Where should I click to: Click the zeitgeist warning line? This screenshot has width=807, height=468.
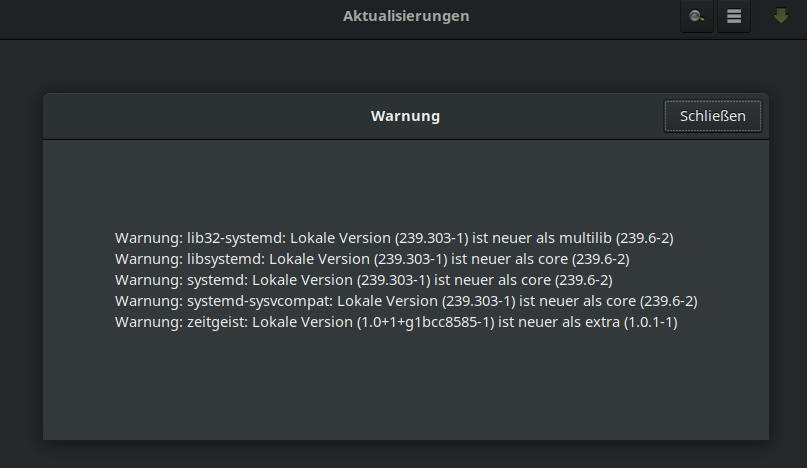tap(396, 322)
